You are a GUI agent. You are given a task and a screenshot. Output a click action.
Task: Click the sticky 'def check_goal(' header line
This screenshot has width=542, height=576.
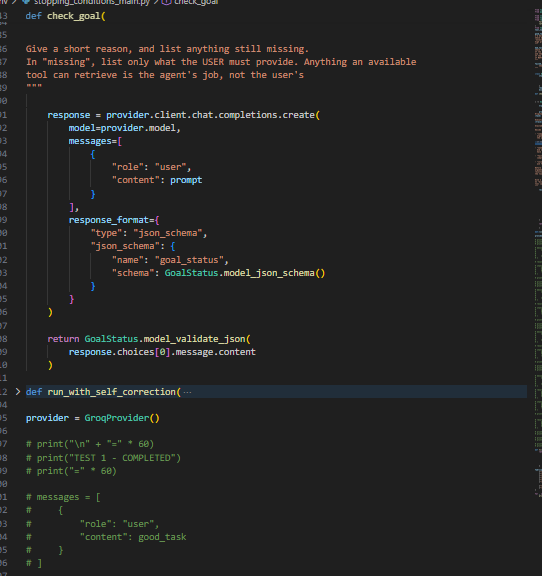pyautogui.click(x=65, y=16)
